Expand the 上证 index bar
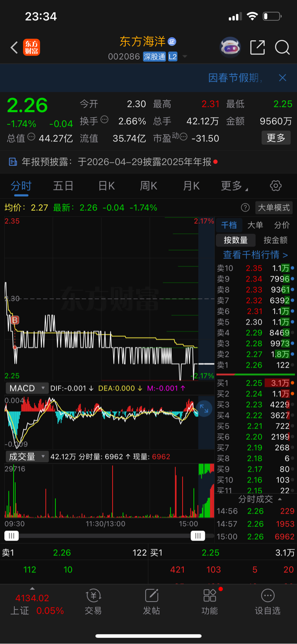This screenshot has width=297, height=644. pos(32,588)
